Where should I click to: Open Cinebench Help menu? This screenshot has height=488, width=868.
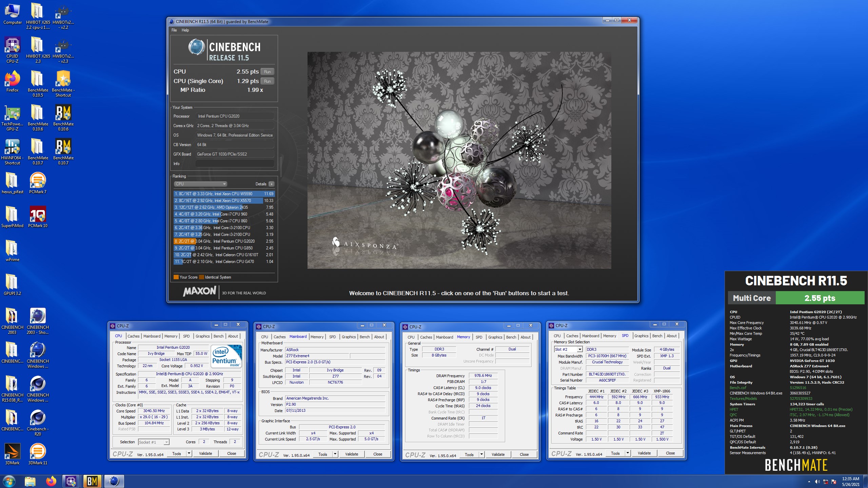[185, 30]
